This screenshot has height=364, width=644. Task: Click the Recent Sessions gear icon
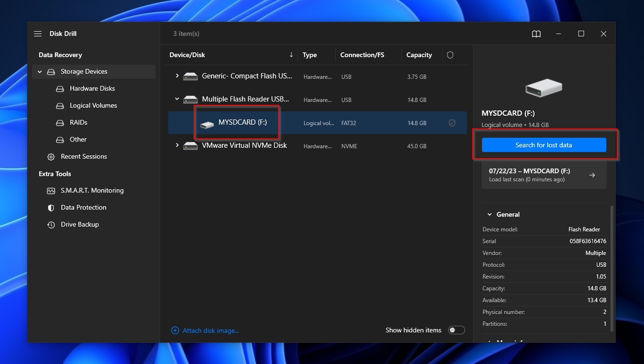coord(51,157)
